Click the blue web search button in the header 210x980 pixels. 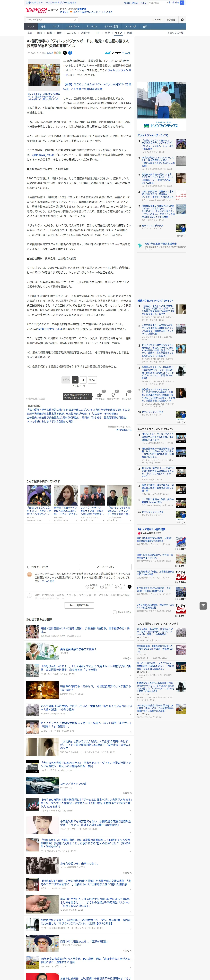pos(182,3)
